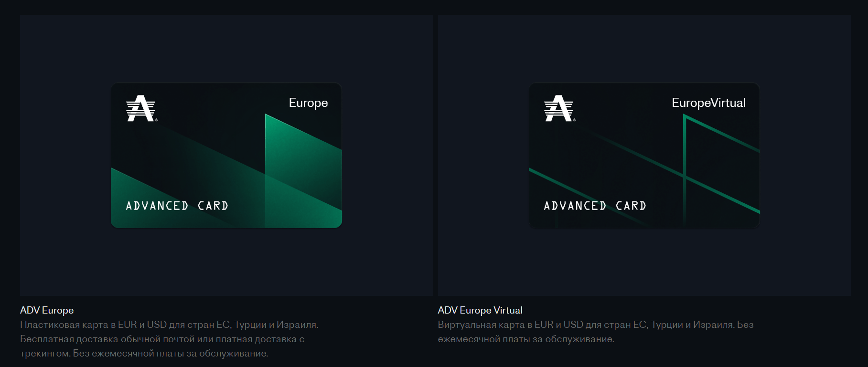
Task: Click the ADV Europe title link
Action: (47, 310)
